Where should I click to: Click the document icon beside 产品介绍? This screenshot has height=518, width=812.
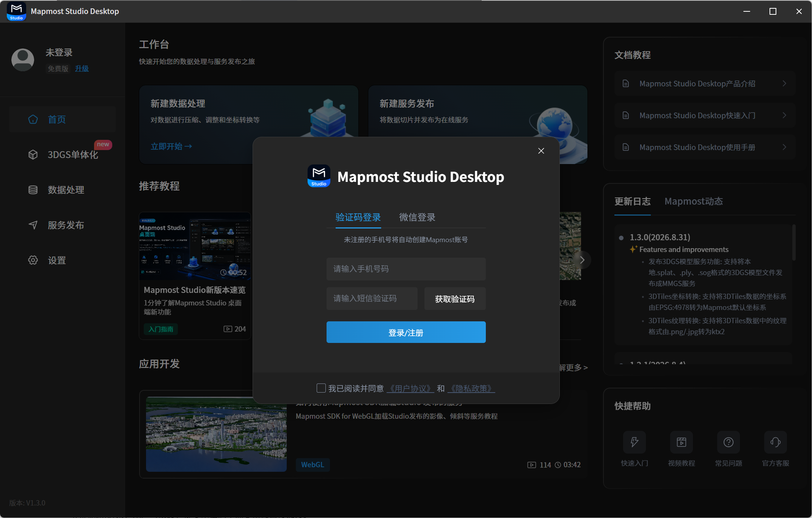coord(626,83)
